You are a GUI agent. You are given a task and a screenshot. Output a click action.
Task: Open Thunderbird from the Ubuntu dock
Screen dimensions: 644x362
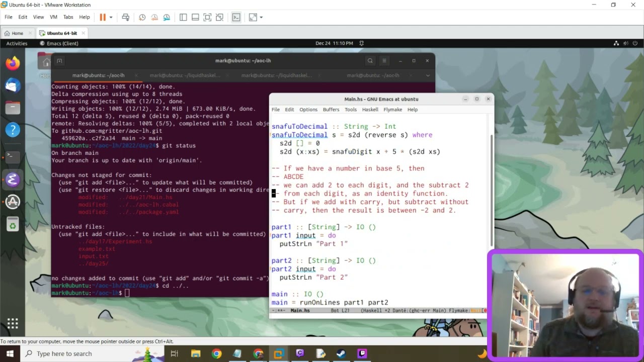(13, 85)
